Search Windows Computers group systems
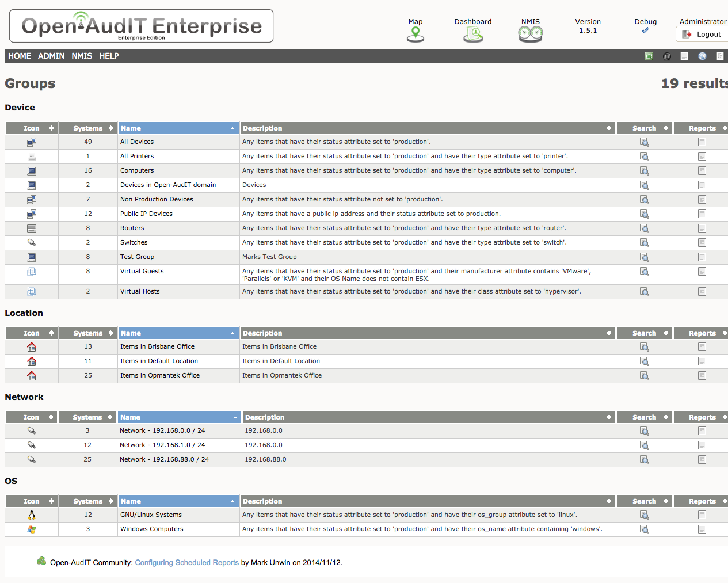The image size is (728, 583). 644,529
